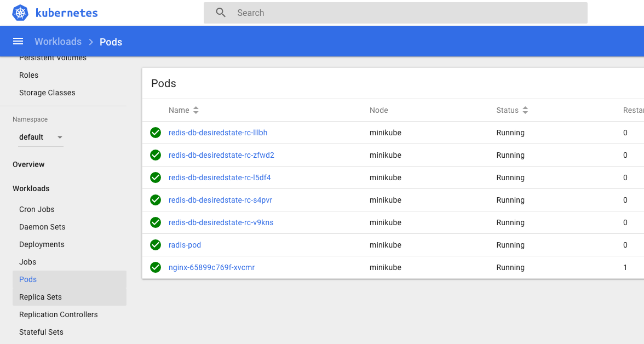Click the kubernetes wordmark text
644x344 pixels.
(x=67, y=13)
